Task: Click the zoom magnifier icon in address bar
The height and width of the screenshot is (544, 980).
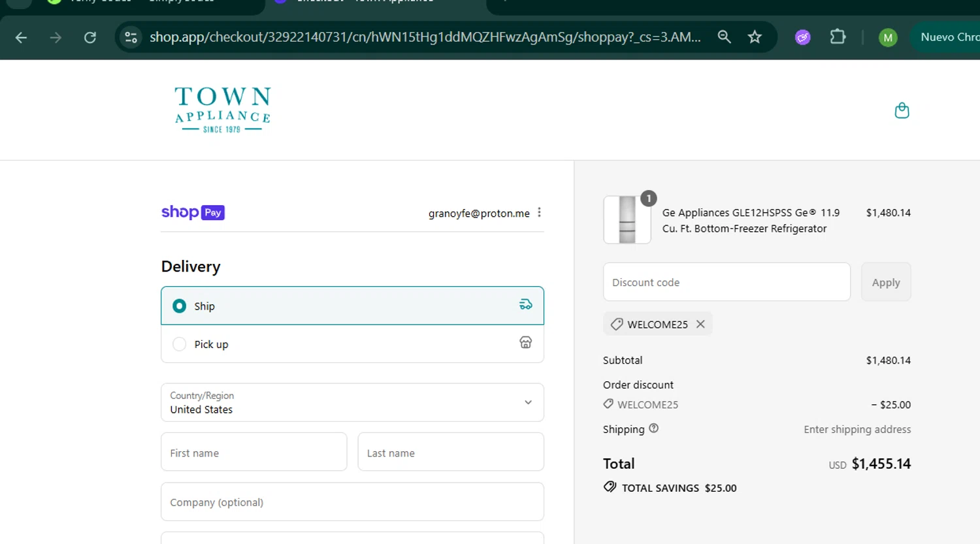Action: pos(724,37)
